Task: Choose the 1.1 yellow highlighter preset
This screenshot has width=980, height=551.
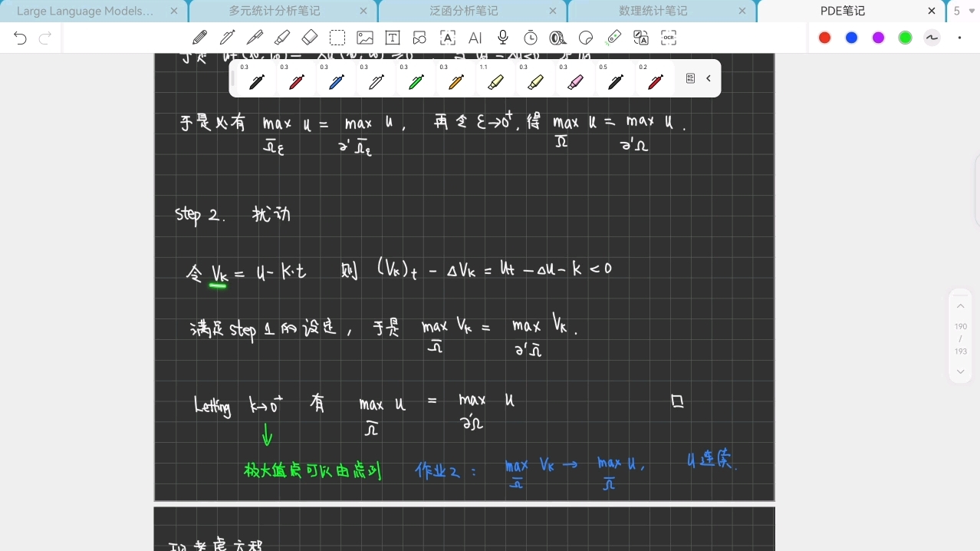Action: 495,79
